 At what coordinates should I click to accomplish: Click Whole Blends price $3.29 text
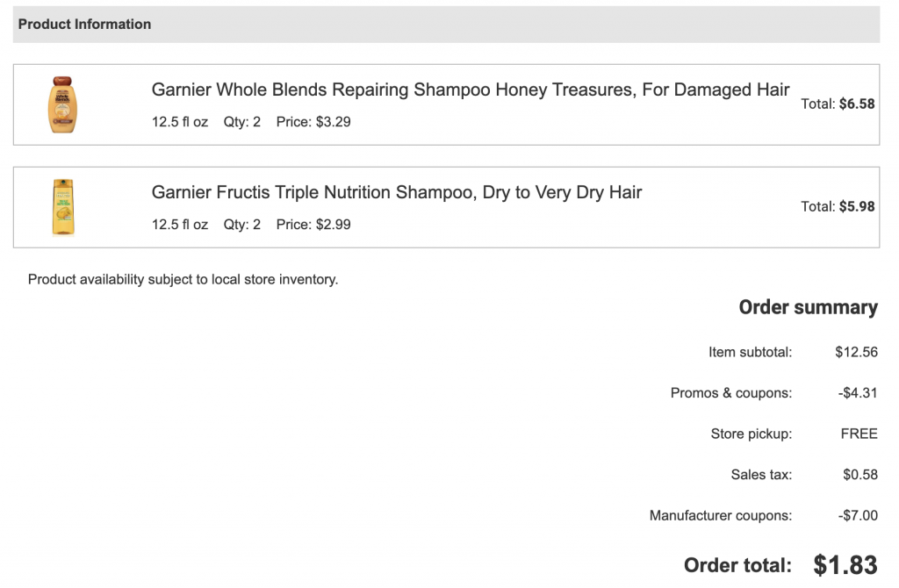click(x=313, y=122)
